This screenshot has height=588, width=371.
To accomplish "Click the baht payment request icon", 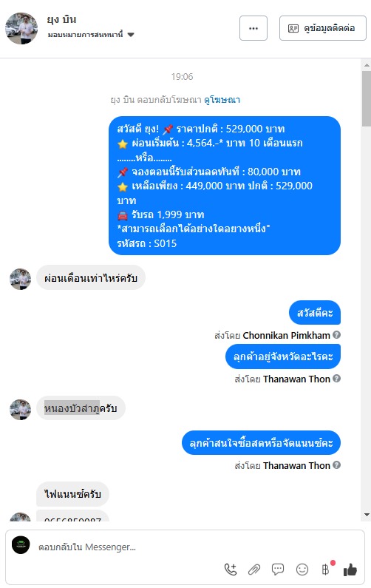I will pos(326,570).
